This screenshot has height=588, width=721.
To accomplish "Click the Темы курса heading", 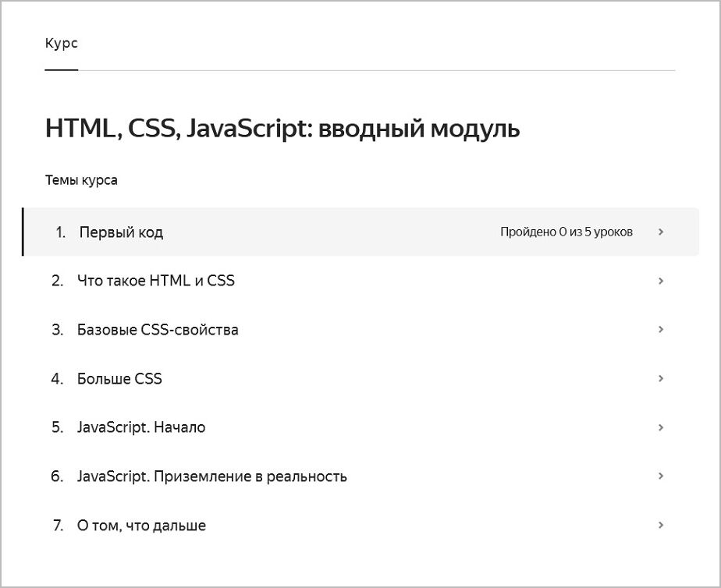I will pyautogui.click(x=81, y=181).
